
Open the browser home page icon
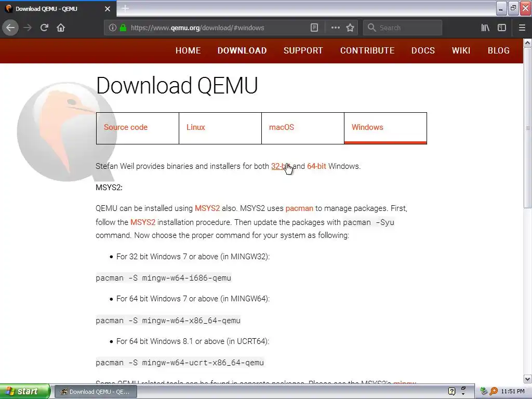coord(61,28)
